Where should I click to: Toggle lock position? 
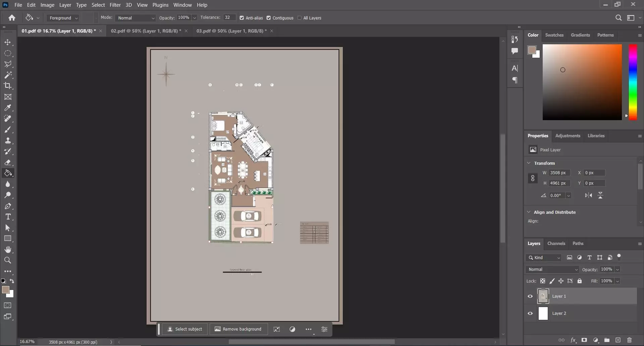pos(561,281)
